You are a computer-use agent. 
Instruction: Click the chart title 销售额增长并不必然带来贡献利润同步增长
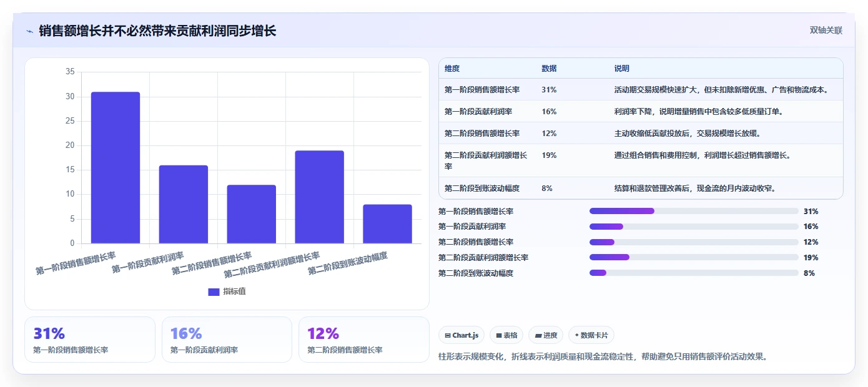[157, 31]
